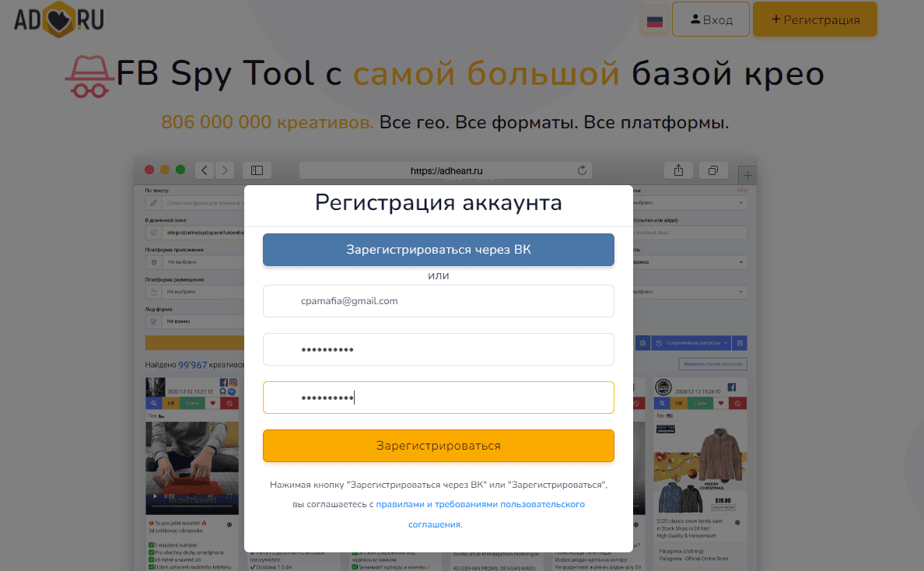This screenshot has height=571, width=924.
Task: Click the password confirmation field with the cursor
Action: pos(439,398)
